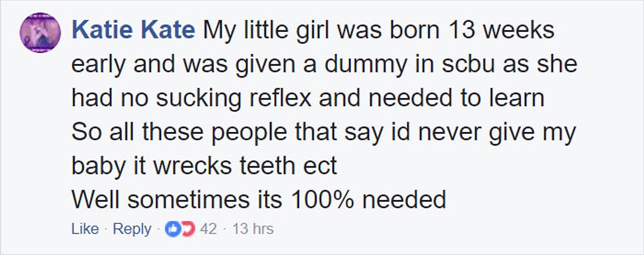Click the line 'baby it wrecks teeth ect'
Viewport: 644px width, 255px height.
[x=204, y=166]
